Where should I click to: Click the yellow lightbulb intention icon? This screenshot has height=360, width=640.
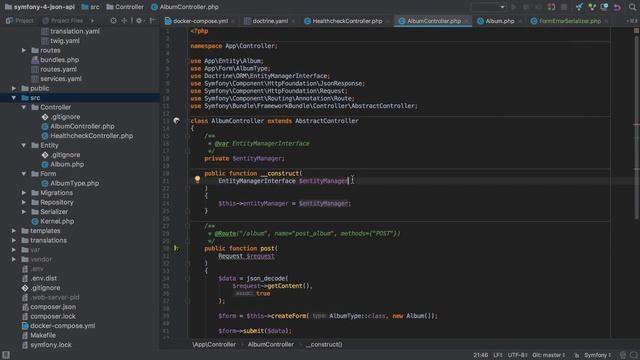[197, 179]
